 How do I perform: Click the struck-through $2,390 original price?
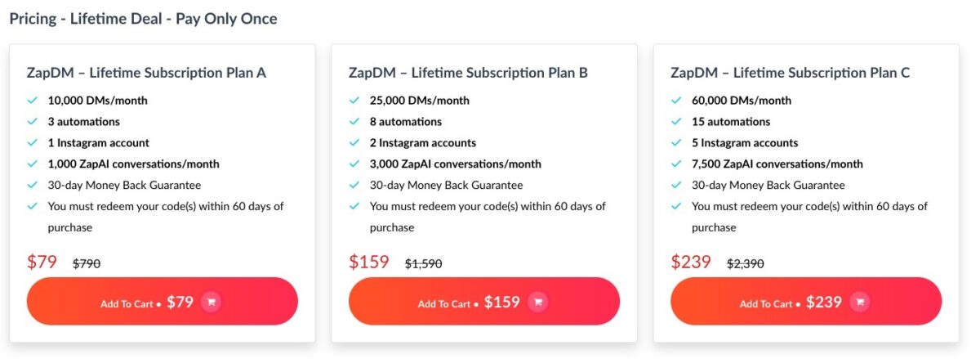click(746, 264)
